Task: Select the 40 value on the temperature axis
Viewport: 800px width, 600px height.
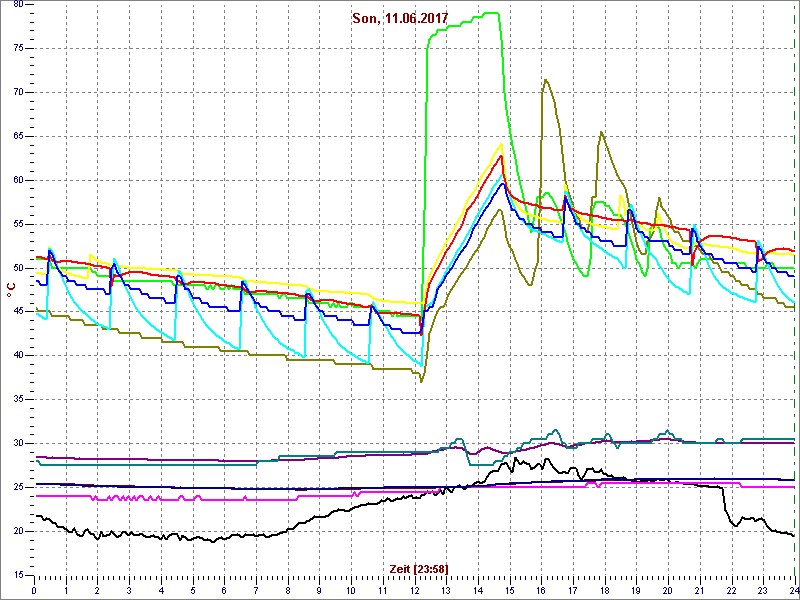Action: [18, 356]
